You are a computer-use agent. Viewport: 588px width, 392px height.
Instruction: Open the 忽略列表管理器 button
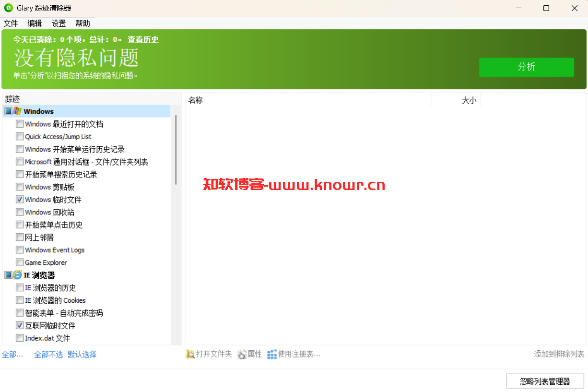point(545,381)
